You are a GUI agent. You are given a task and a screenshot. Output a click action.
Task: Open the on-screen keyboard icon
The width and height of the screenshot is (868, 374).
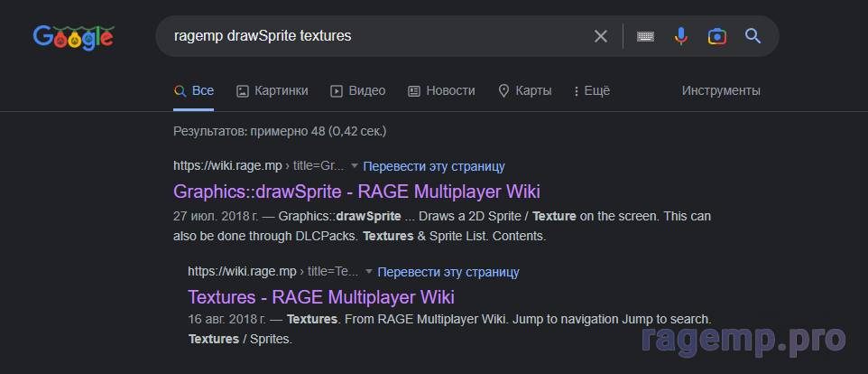click(645, 36)
